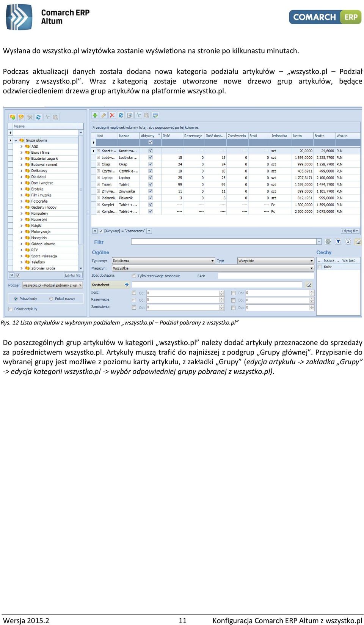Remove the Aktywny filter with small x button

[x=95, y=231]
